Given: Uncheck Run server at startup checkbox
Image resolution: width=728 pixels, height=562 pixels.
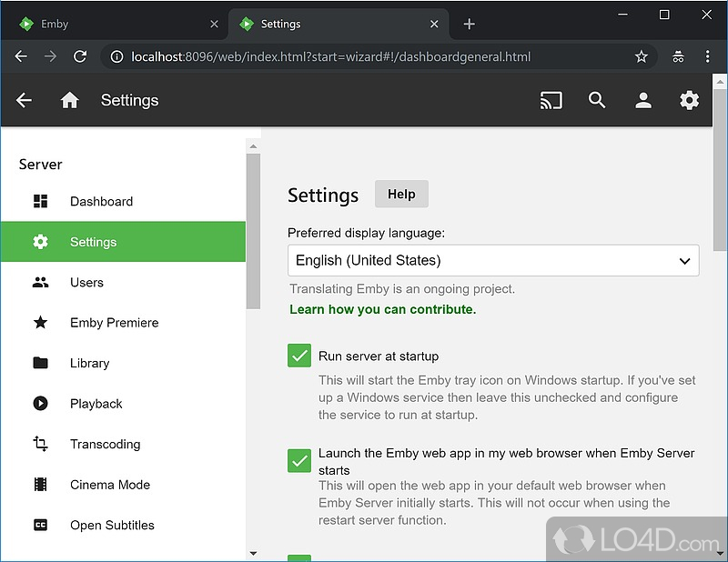Looking at the screenshot, I should [299, 356].
